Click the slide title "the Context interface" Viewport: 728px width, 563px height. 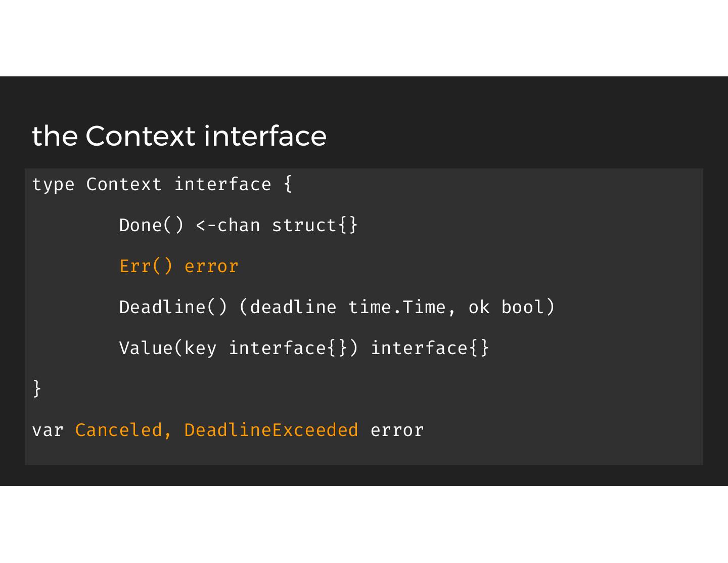179,136
